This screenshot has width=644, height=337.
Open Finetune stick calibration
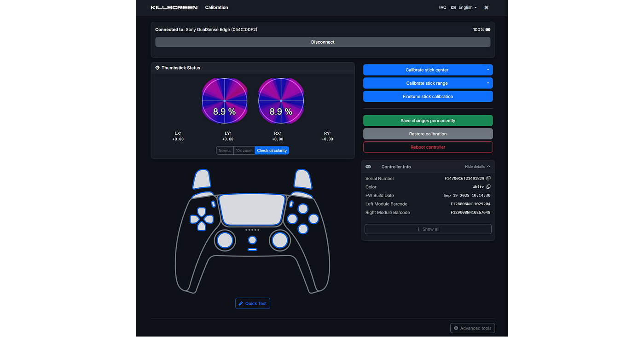428,97
